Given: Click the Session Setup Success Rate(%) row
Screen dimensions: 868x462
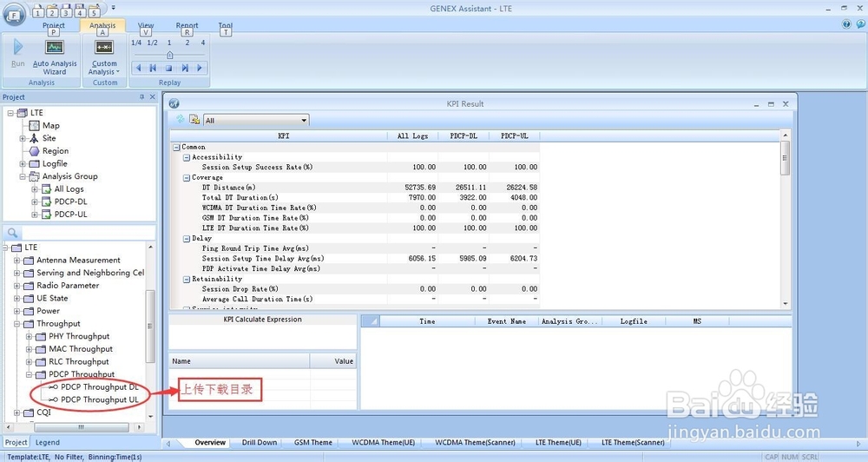Looking at the screenshot, I should coord(354,168).
